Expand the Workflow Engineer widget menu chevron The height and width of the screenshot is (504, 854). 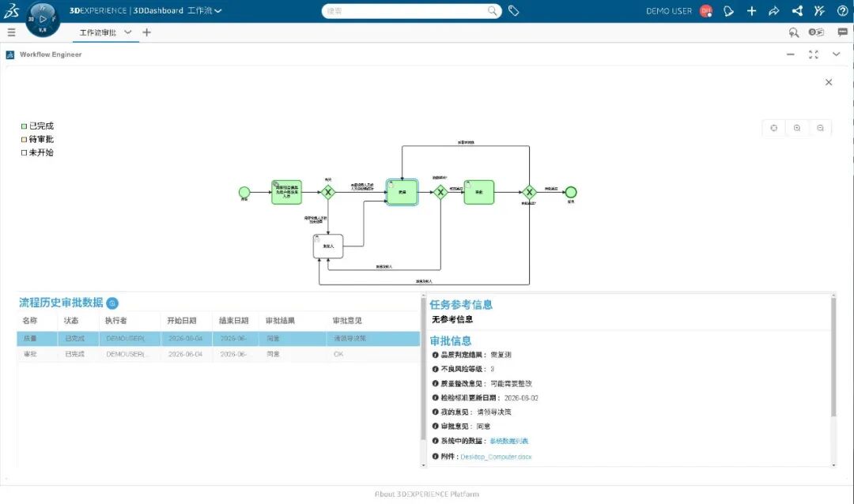click(x=836, y=55)
